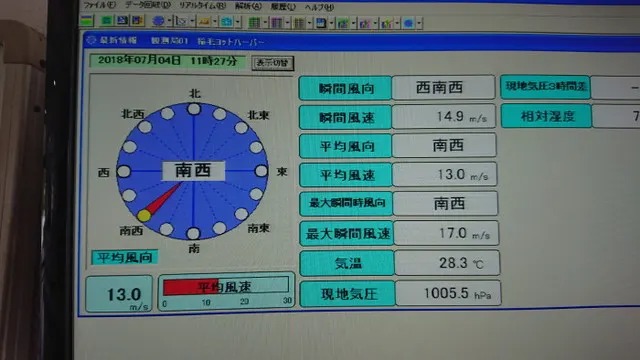Click the gray table grid icon

coord(299,23)
